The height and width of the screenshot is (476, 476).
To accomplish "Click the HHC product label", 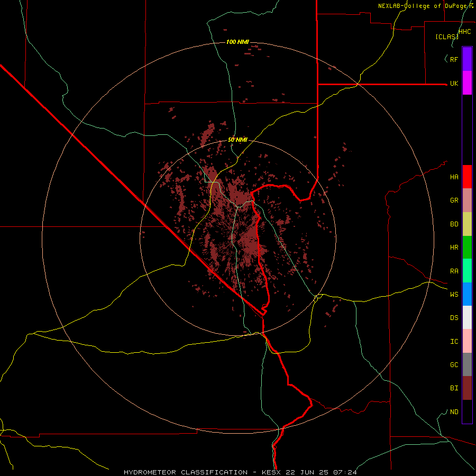I will point(465,32).
